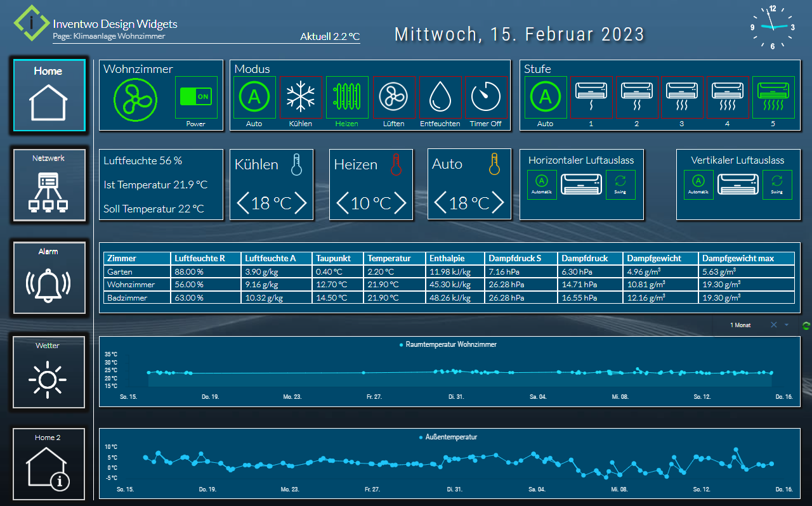The width and height of the screenshot is (812, 506).
Task: Select the Wohnzimmer table row name
Action: coord(130,284)
